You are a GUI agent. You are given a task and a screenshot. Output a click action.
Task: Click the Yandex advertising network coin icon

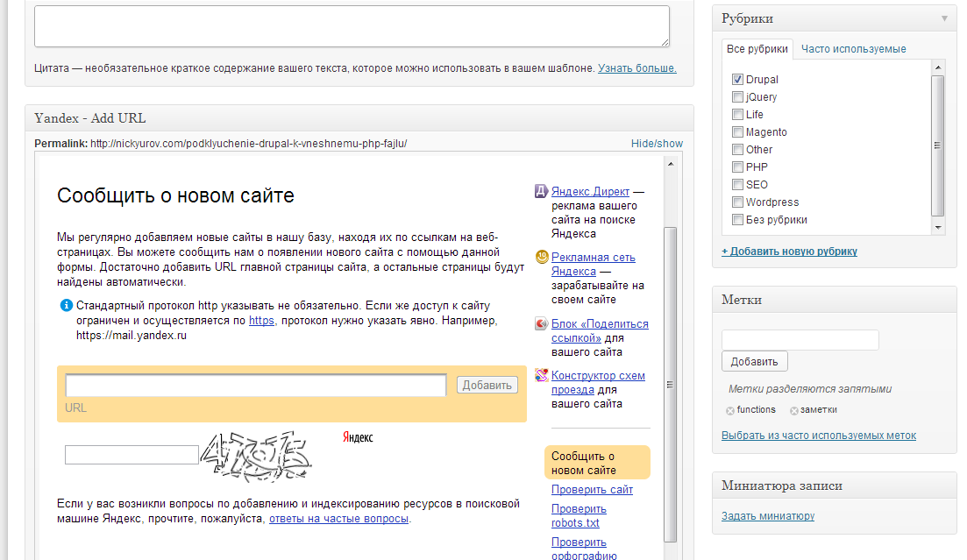(542, 257)
